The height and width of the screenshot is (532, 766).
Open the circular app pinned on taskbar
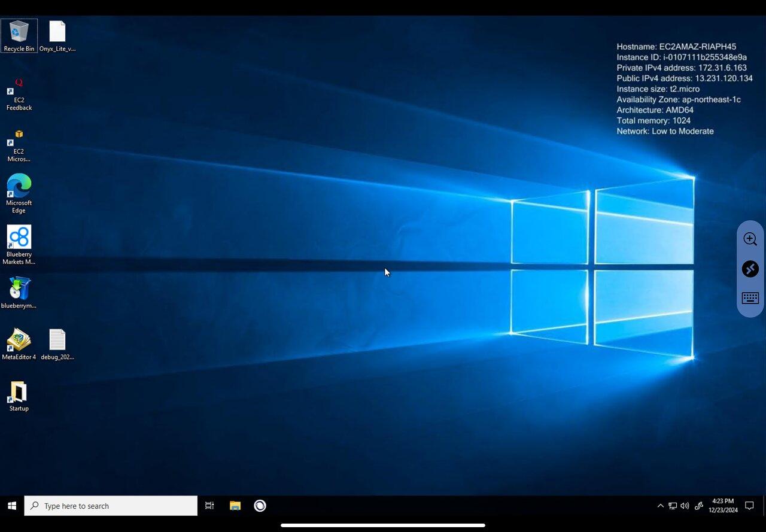coord(260,506)
